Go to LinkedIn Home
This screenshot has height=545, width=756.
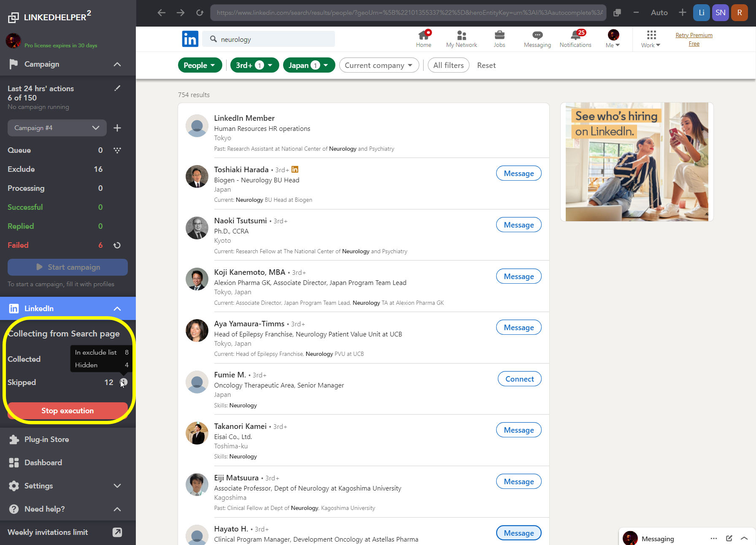[x=424, y=39]
